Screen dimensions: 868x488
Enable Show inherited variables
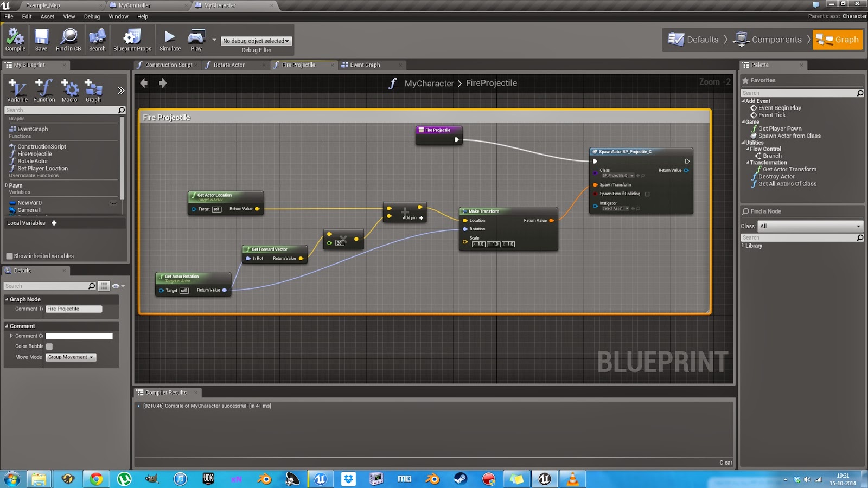9,255
